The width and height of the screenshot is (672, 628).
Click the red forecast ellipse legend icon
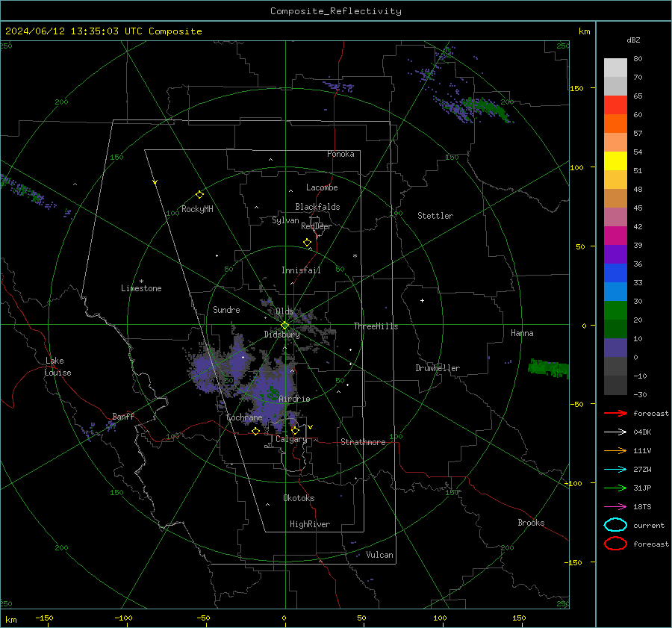[x=615, y=544]
